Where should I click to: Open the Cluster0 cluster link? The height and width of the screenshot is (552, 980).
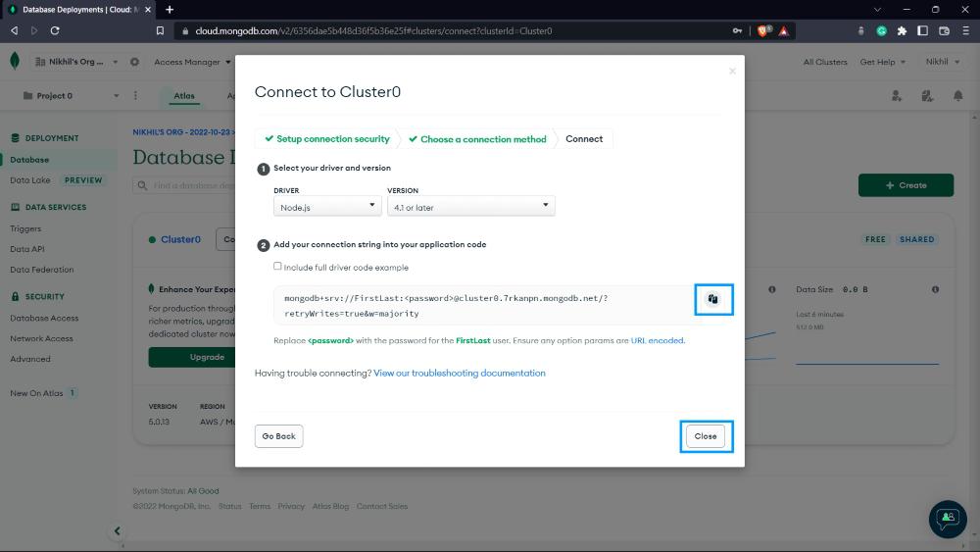[x=180, y=239]
